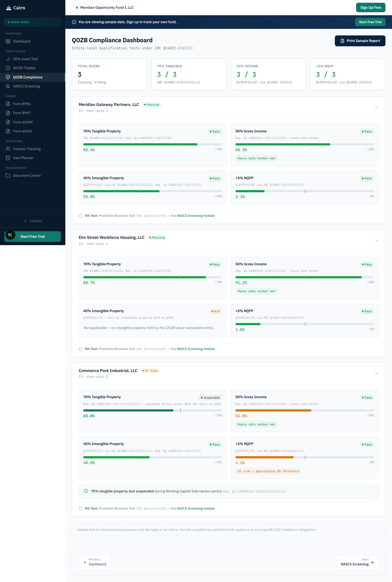This screenshot has width=392, height=582.
Task: Click the Dashboard grid icon in sidebar
Action: pos(8,41)
